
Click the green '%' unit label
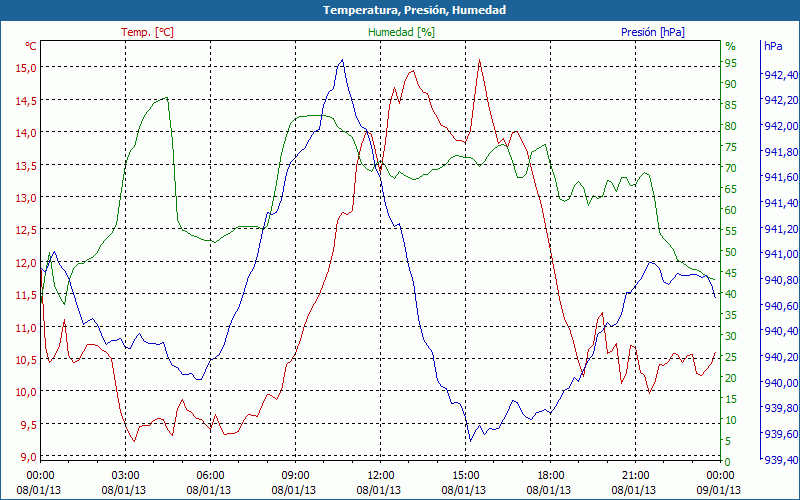[731, 46]
